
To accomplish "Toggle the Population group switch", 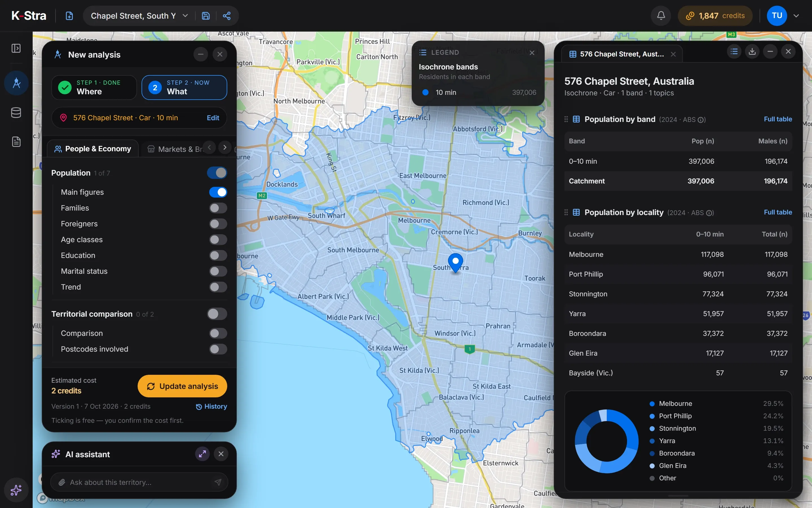I will tap(217, 173).
